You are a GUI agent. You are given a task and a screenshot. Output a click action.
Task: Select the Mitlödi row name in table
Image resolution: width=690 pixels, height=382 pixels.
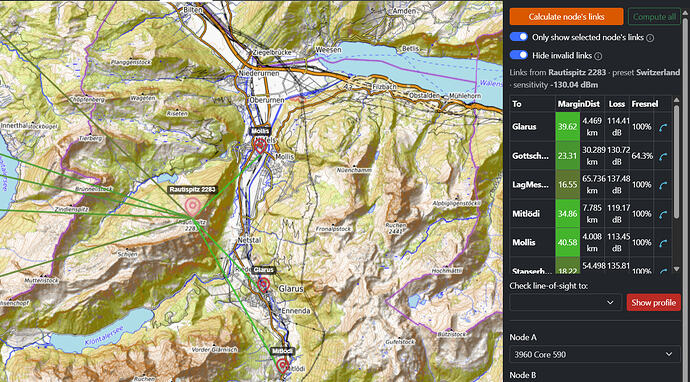(x=525, y=214)
